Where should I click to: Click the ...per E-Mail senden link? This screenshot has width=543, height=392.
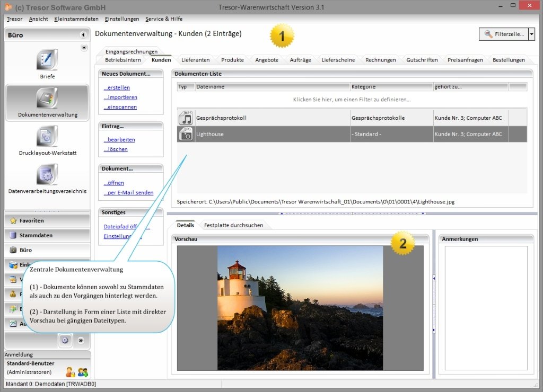128,193
